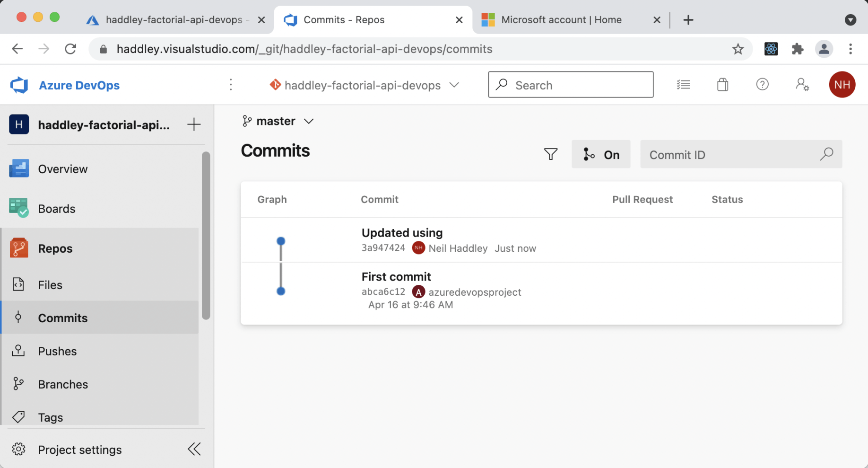Open the User settings icon

pos(802,85)
